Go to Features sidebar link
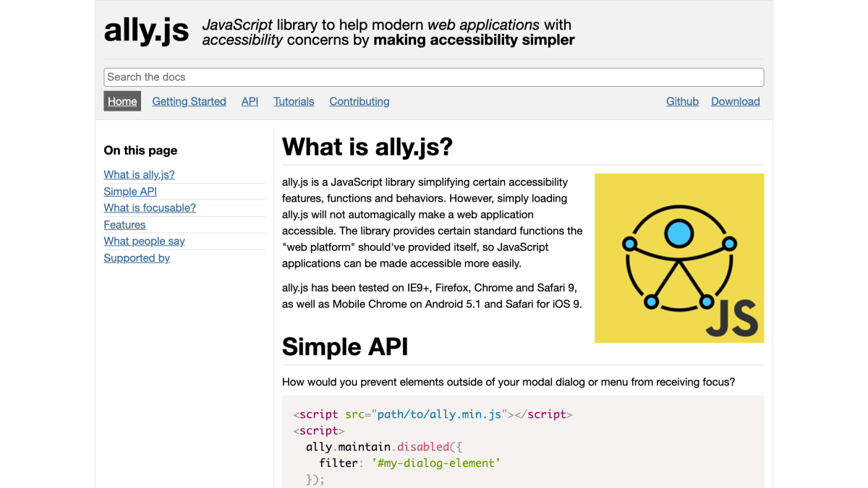The height and width of the screenshot is (488, 868). 124,225
